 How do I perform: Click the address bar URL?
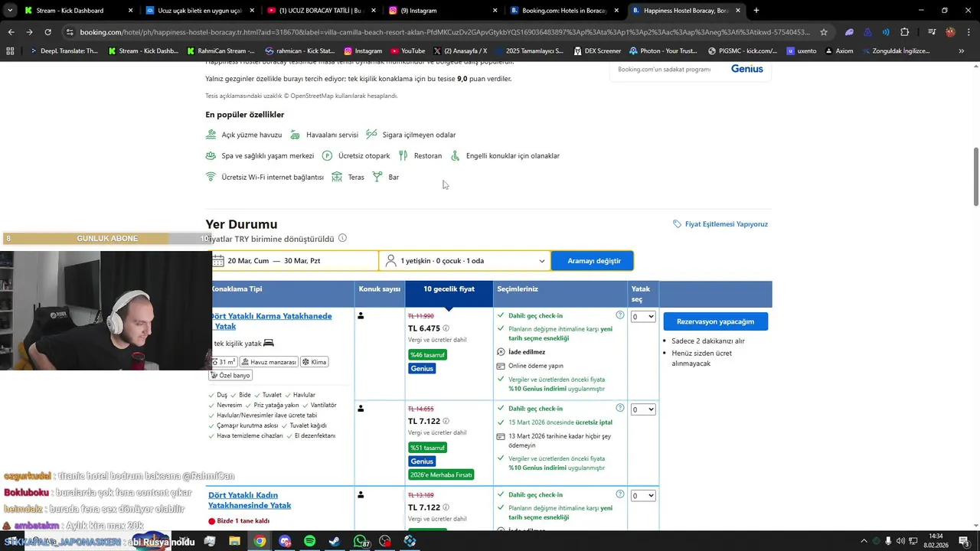point(444,32)
